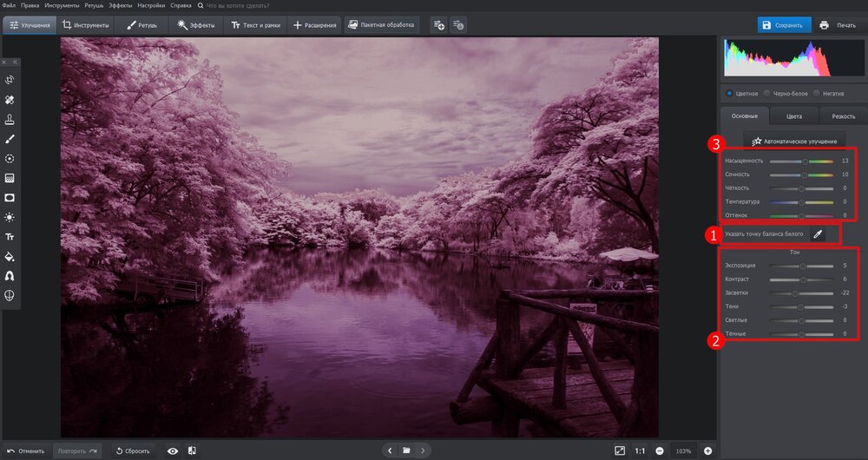Switch to the Цвета tab

click(x=793, y=116)
